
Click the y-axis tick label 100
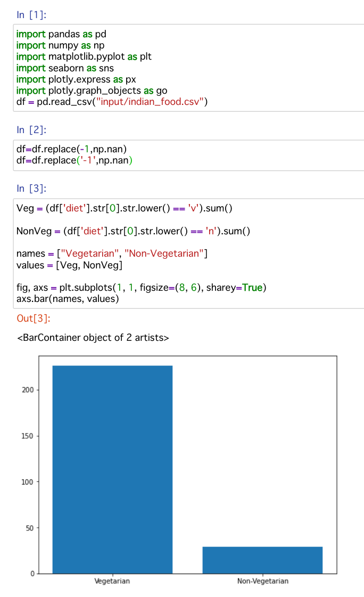[x=28, y=482]
